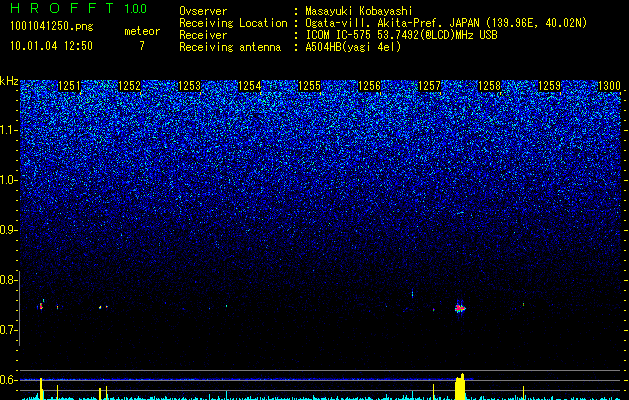Click the 1.0 kHz frequency label
Image resolution: width=629 pixels, height=400 pixels.
(8, 180)
